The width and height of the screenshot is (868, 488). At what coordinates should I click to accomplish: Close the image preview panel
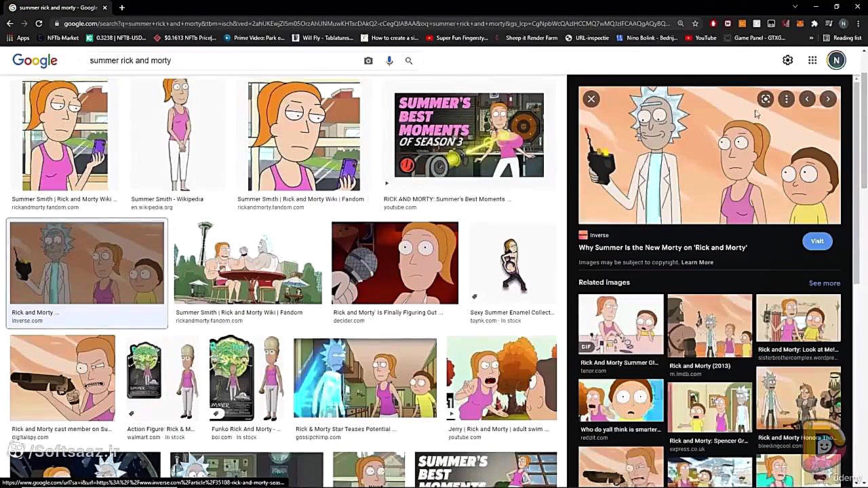[x=591, y=99]
